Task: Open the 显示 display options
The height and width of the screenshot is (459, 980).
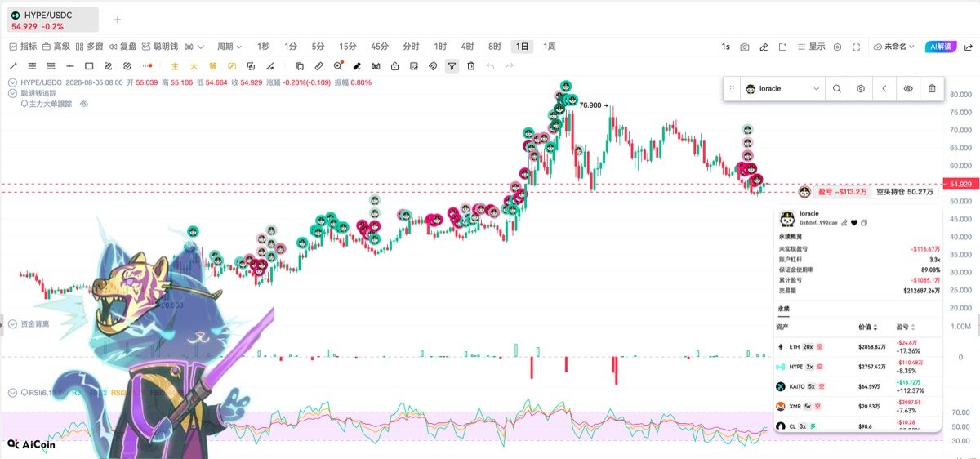Action: point(811,47)
